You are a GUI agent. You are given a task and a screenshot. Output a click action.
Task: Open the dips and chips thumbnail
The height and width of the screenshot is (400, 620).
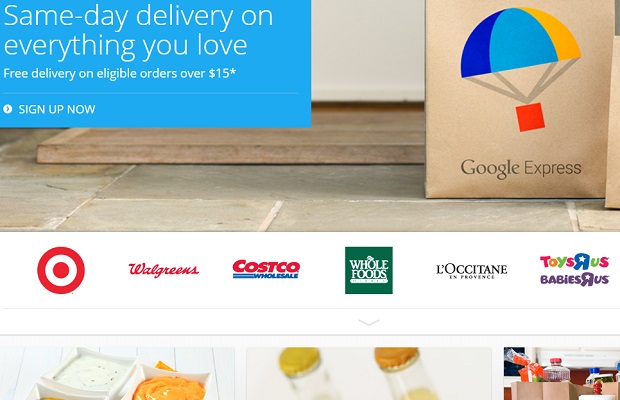[x=117, y=374]
